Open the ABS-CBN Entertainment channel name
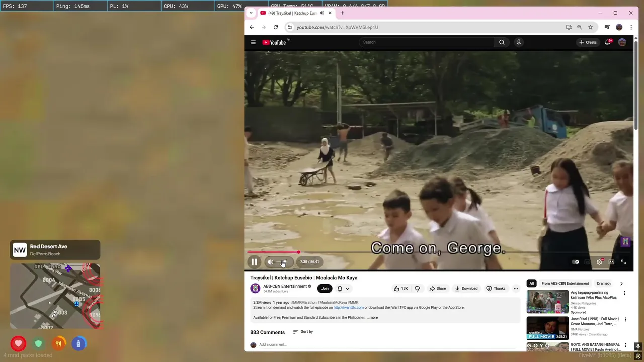 click(x=285, y=286)
